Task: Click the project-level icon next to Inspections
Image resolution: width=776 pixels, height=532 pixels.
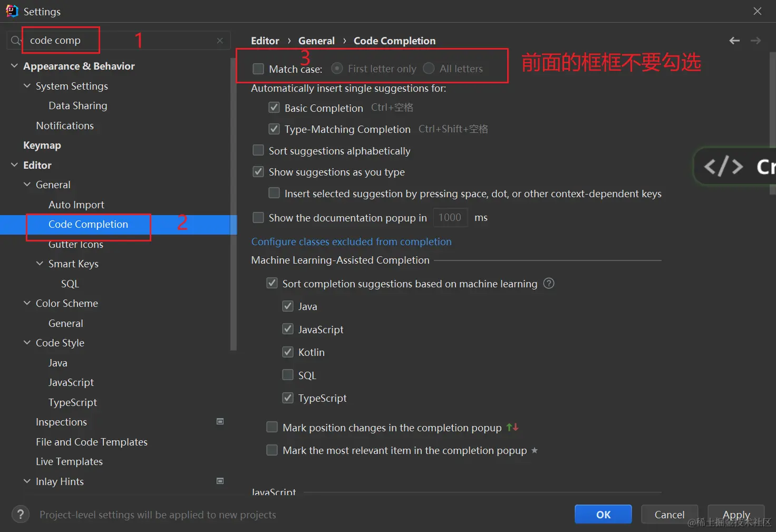Action: pos(220,421)
